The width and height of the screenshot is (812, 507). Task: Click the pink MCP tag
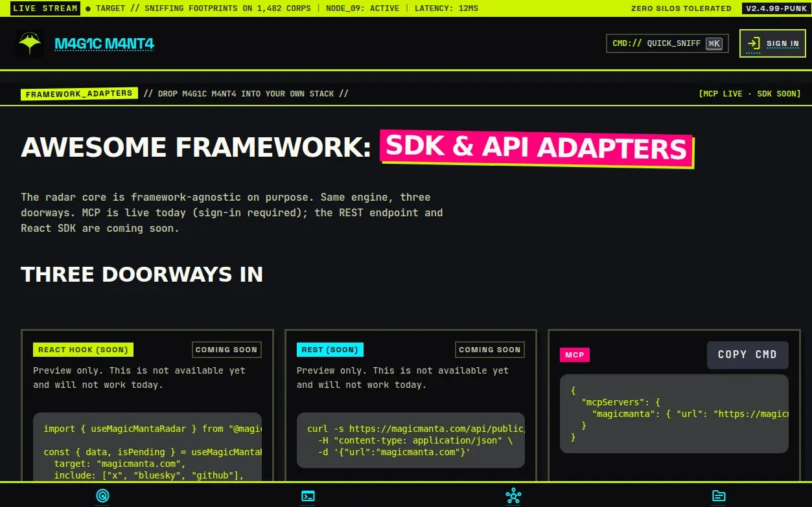pos(575,355)
